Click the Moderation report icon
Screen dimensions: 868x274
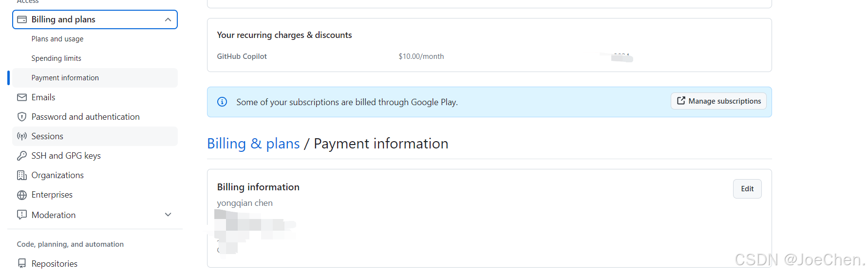point(22,215)
